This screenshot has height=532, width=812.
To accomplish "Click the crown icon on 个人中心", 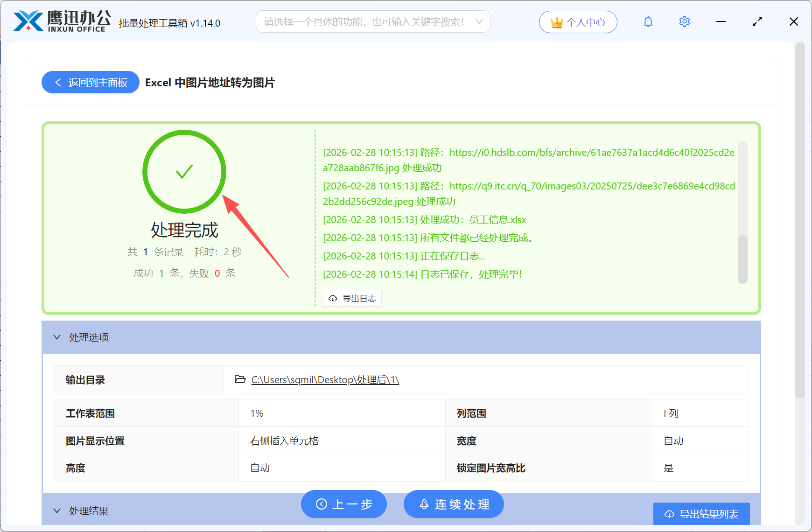I will click(x=556, y=21).
